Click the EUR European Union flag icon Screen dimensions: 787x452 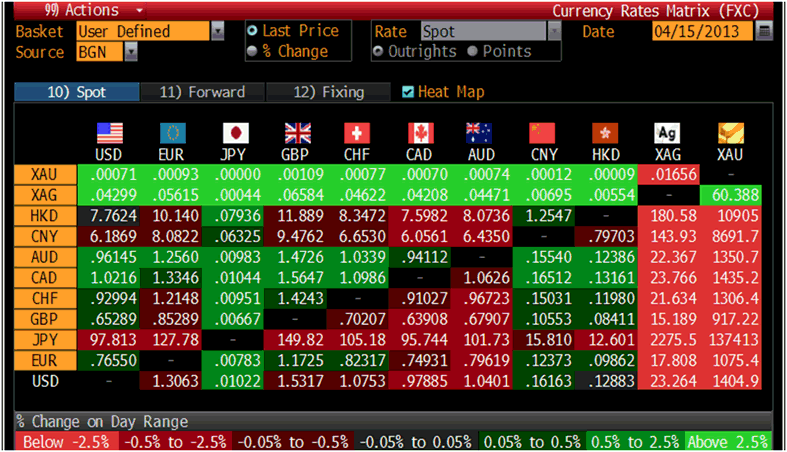coord(172,133)
